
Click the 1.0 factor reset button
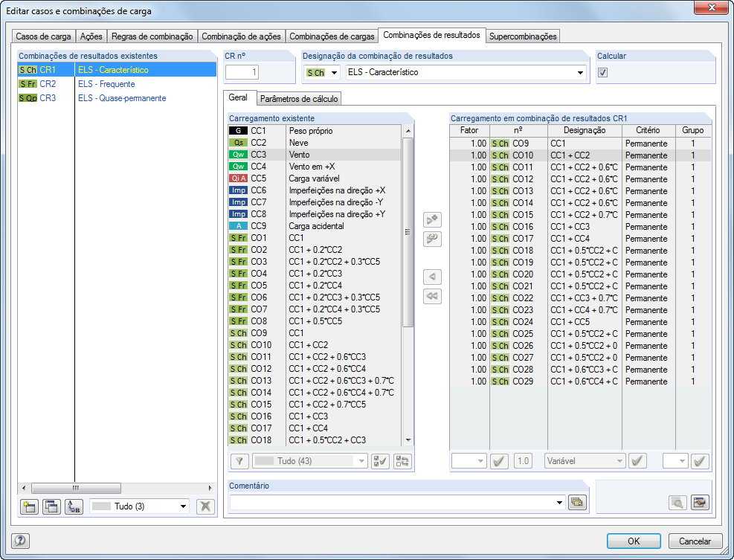tap(523, 461)
